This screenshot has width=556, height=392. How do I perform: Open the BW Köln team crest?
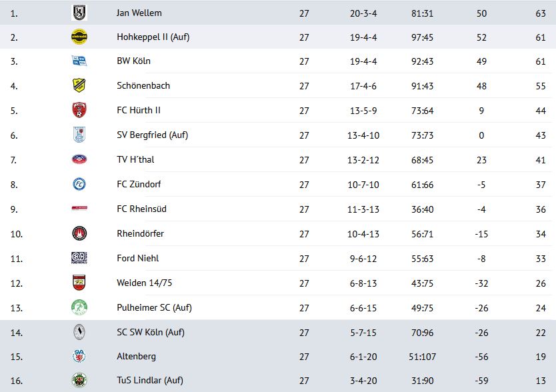pos(79,61)
